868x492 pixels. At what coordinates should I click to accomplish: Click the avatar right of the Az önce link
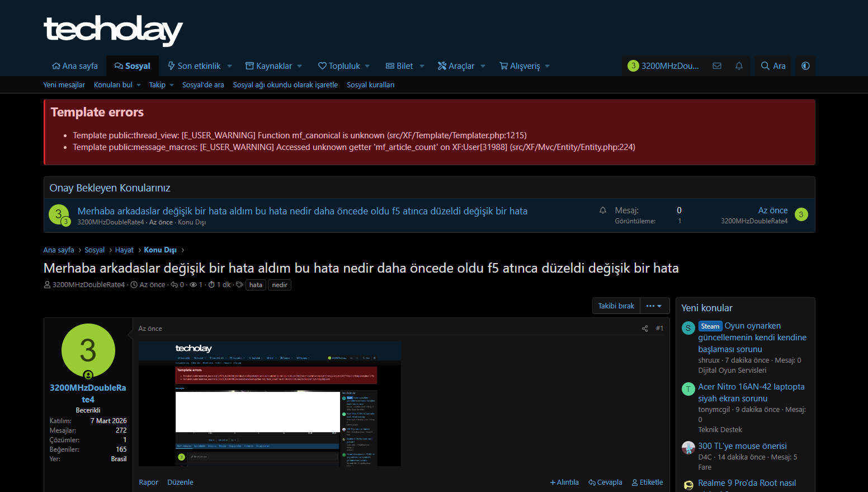pyautogui.click(x=801, y=214)
